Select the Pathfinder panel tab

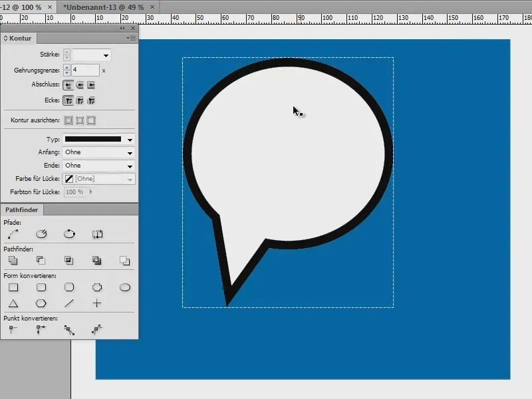point(21,209)
